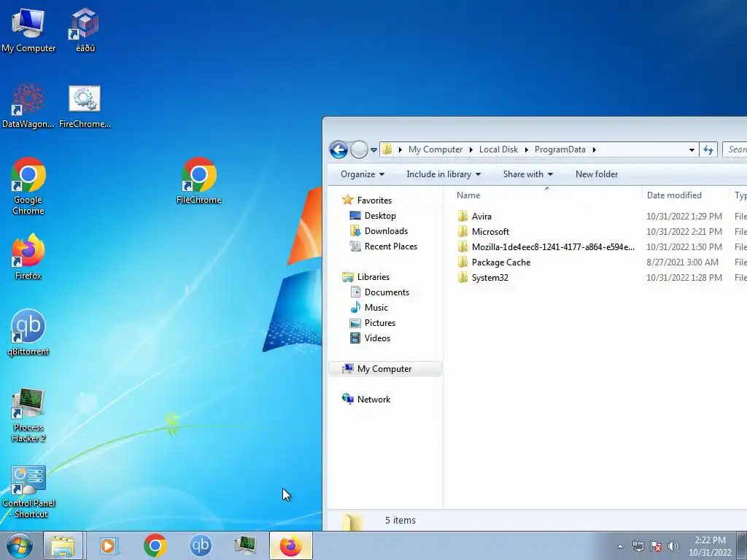The width and height of the screenshot is (747, 560).
Task: Click in the Explorer search box
Action: pyautogui.click(x=735, y=149)
